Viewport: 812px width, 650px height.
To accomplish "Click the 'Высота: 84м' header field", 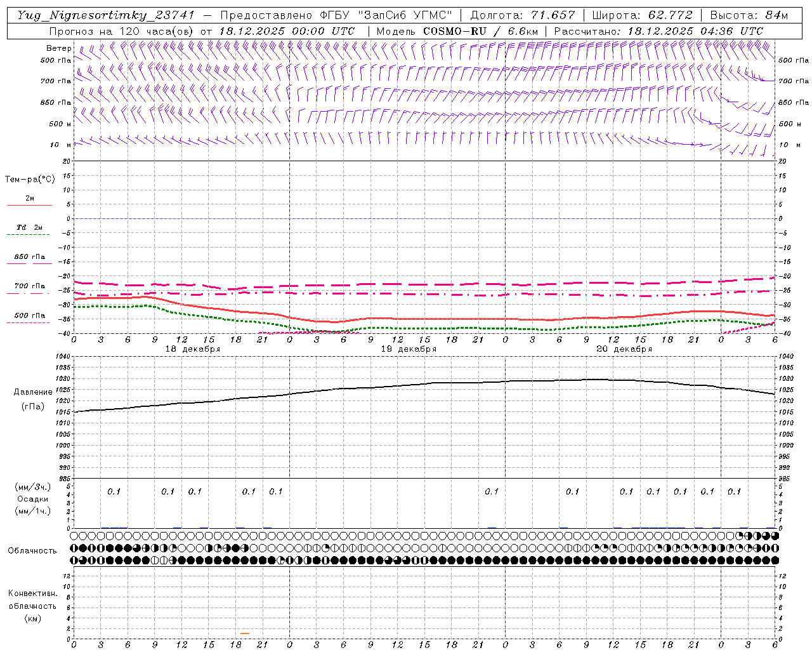I will tap(749, 15).
